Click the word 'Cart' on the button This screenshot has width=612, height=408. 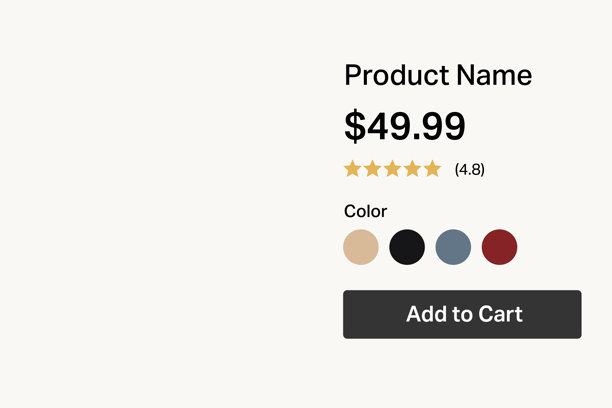coord(500,314)
